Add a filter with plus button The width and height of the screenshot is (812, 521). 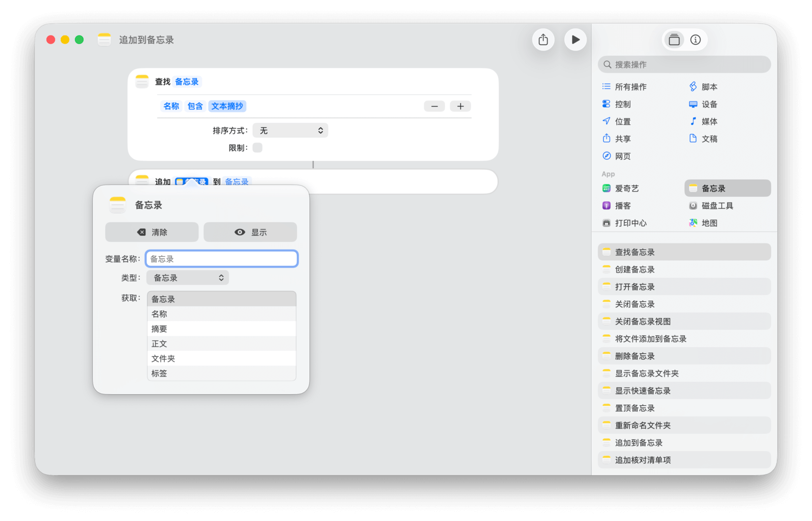coord(460,106)
